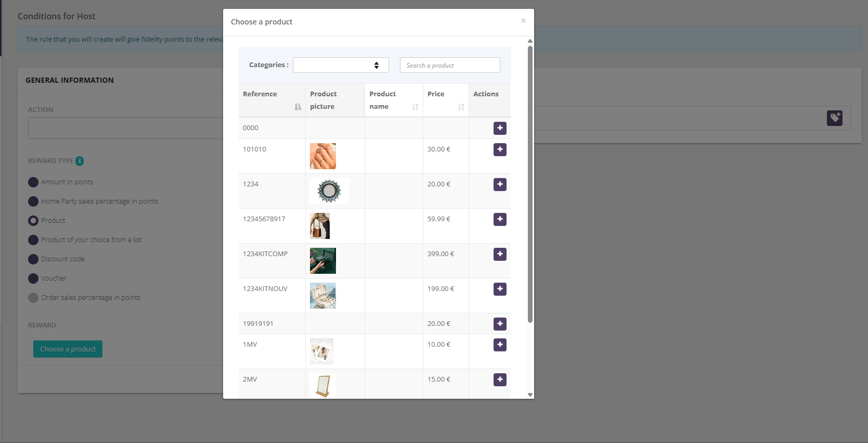Select 'Amount in points' reward type
This screenshot has width=868, height=443.
(x=33, y=182)
